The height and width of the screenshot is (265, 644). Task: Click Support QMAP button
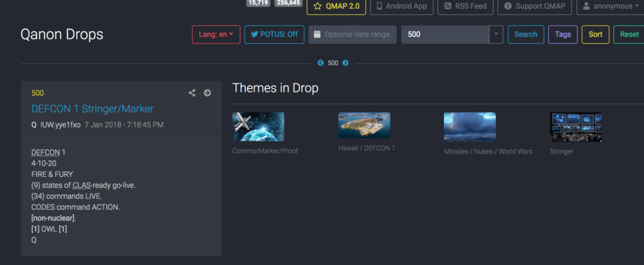point(535,6)
